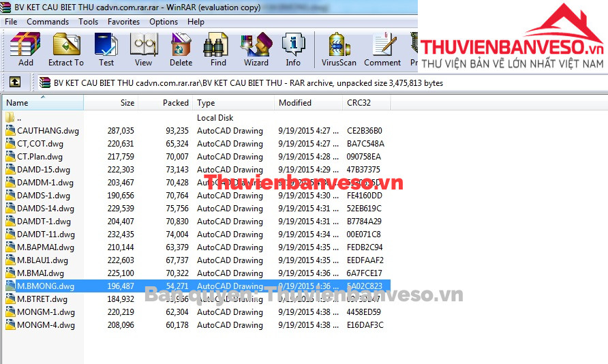Go up one folder level button
The image size is (608, 364).
tap(15, 83)
